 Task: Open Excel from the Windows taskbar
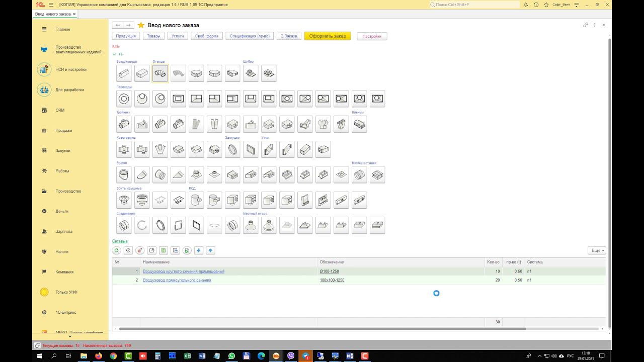[187, 356]
